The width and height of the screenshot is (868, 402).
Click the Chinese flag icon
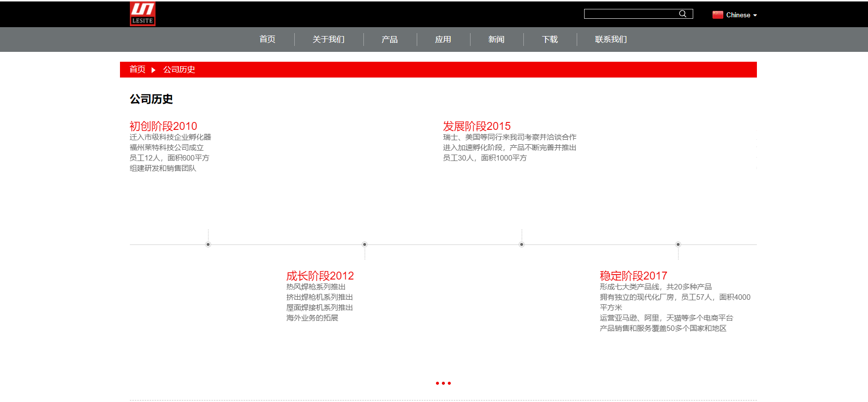[x=717, y=15]
